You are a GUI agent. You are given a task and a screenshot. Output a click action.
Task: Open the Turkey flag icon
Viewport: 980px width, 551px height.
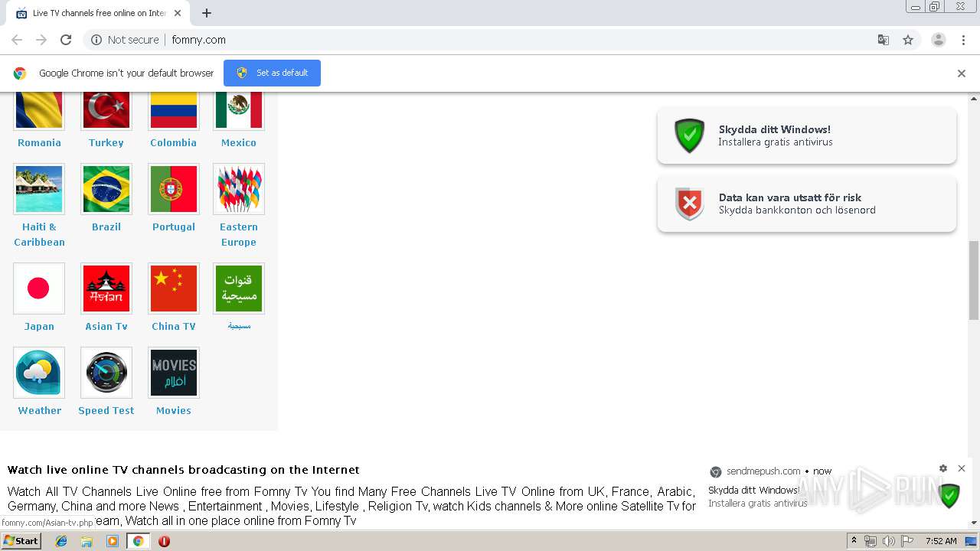pyautogui.click(x=106, y=110)
